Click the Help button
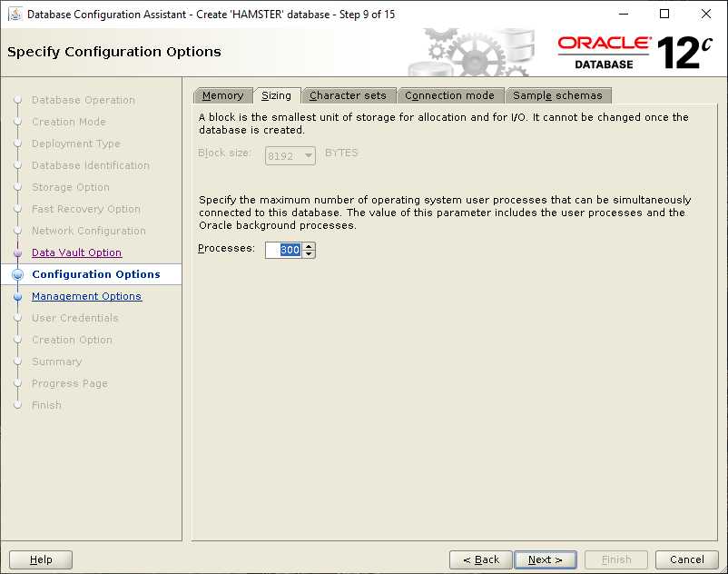This screenshot has height=574, width=728. coord(41,559)
